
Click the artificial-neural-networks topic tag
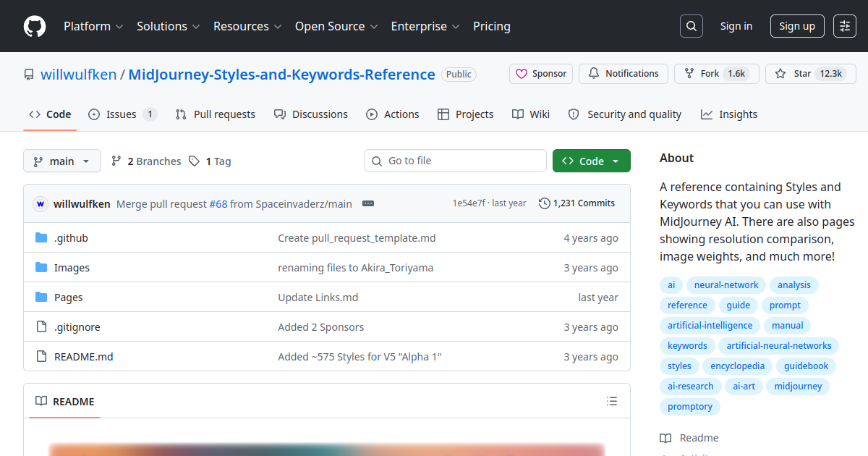[x=779, y=346]
